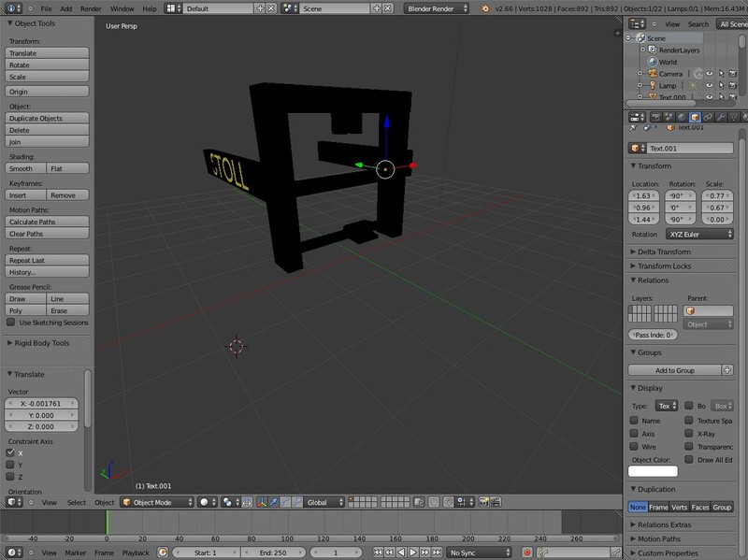Click the Add to Group button

pyautogui.click(x=674, y=370)
